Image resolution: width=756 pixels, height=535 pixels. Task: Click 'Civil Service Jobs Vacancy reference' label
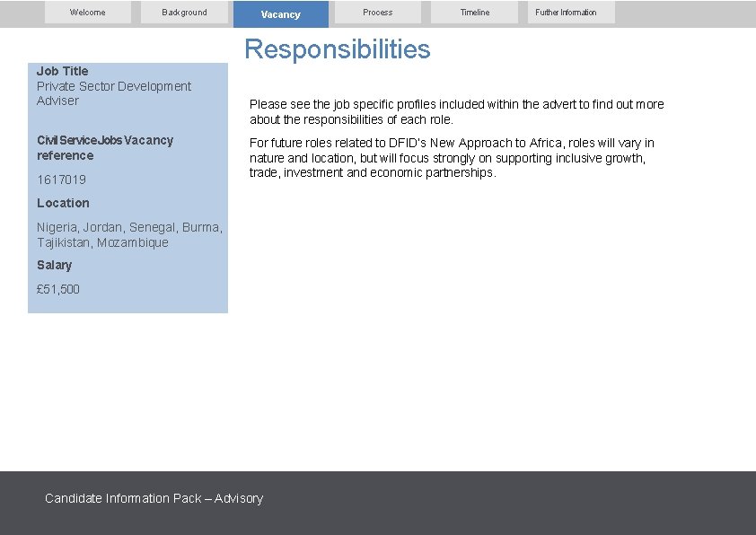[105, 148]
